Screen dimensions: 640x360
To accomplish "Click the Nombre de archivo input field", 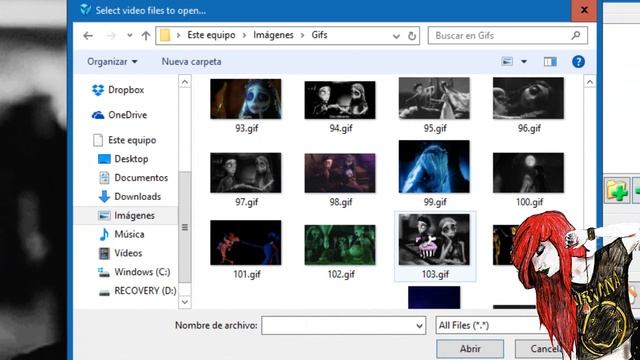I will (343, 326).
